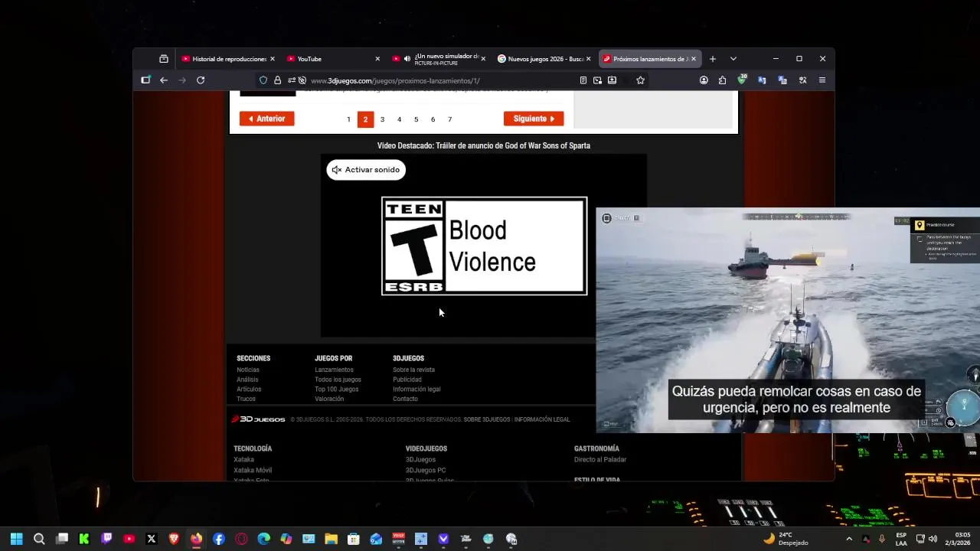Go back to previous page in Firefox
Viewport: 980px width, 551px height.
coord(164,80)
